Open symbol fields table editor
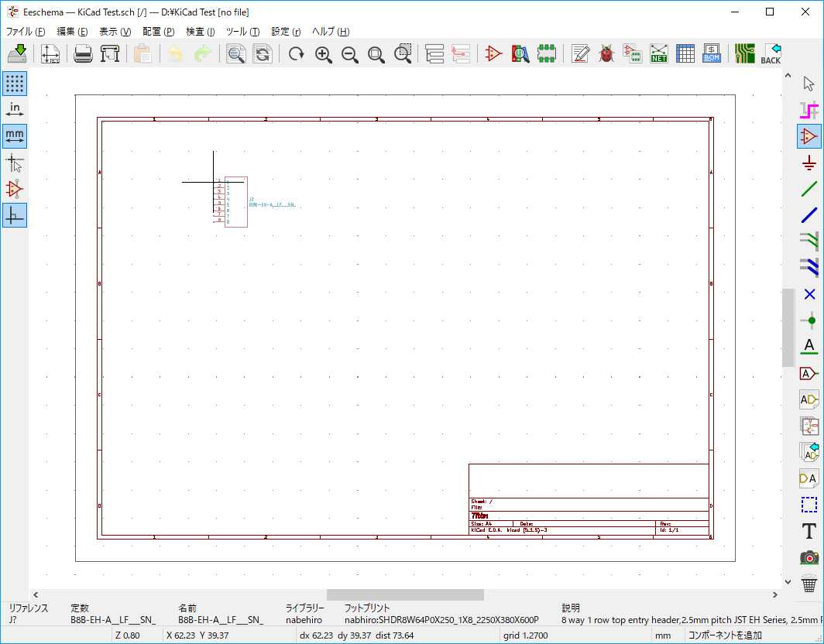824x644 pixels. click(685, 53)
